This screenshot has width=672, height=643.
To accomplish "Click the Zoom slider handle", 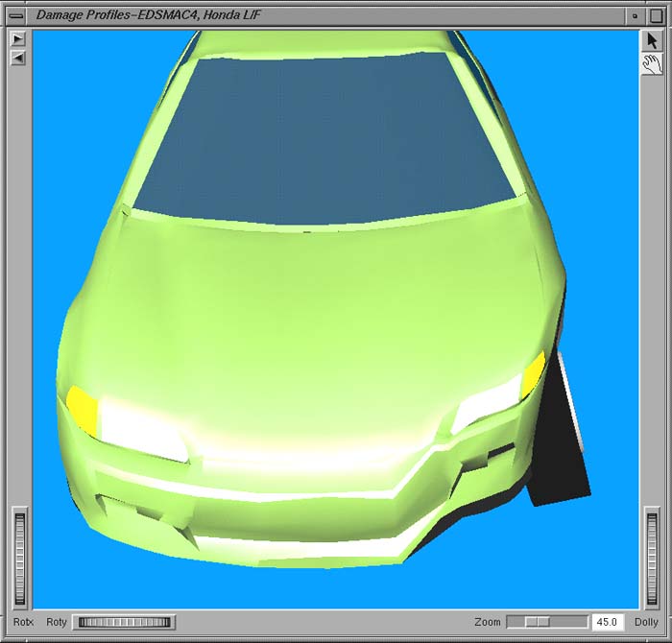I will (542, 623).
